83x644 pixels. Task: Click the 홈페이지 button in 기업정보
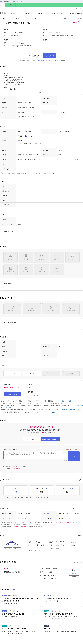(x=74, y=542)
